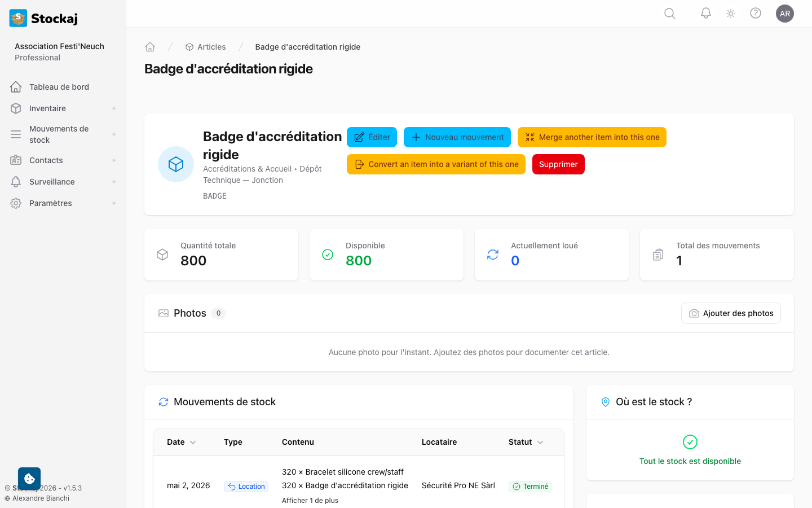Image resolution: width=812 pixels, height=508 pixels.
Task: Click the Éditer button
Action: click(x=372, y=137)
